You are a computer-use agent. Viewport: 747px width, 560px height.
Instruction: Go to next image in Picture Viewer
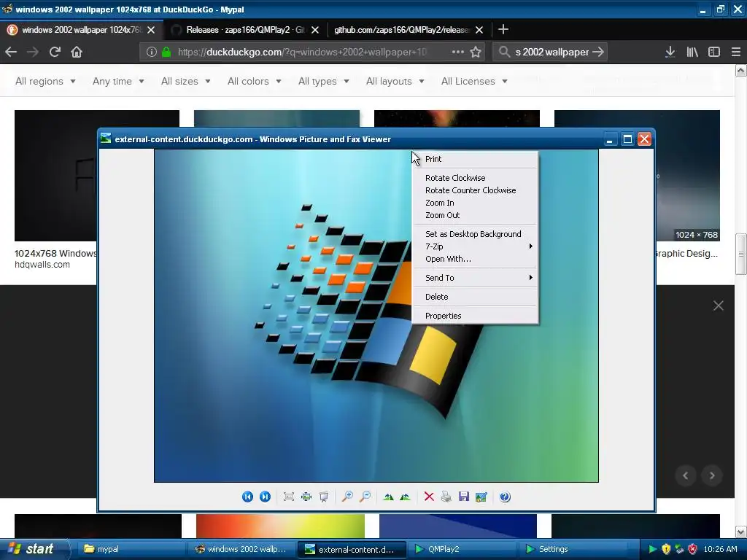point(265,497)
